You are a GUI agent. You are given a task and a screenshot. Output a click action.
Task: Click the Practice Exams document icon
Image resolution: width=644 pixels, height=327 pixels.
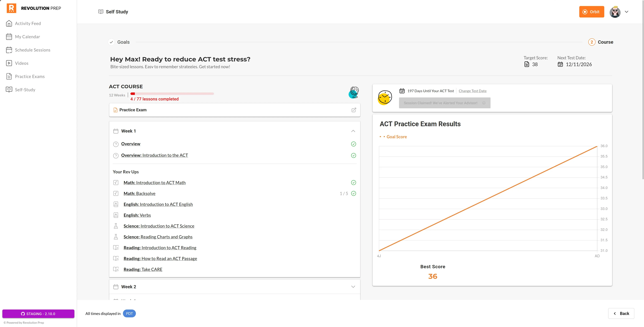point(9,76)
